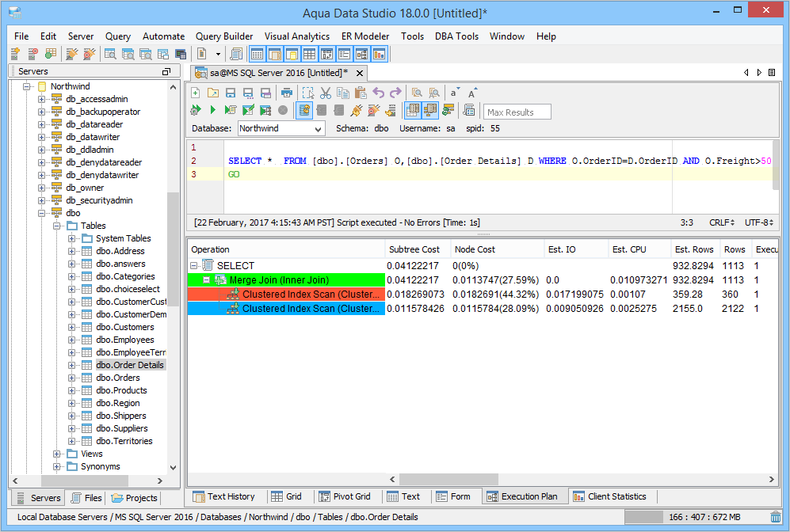Viewport: 790px width, 532px height.
Task: Click the Cut scissors icon
Action: 326,93
